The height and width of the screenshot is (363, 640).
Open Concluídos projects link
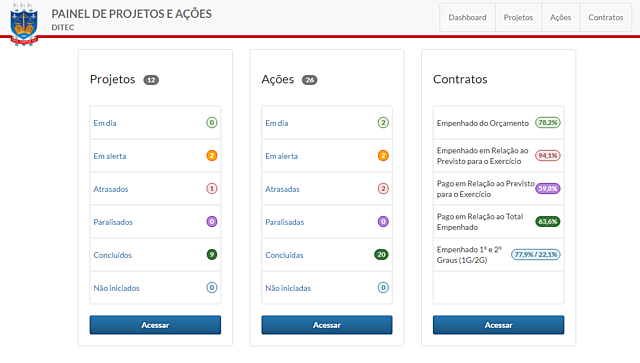pyautogui.click(x=113, y=255)
